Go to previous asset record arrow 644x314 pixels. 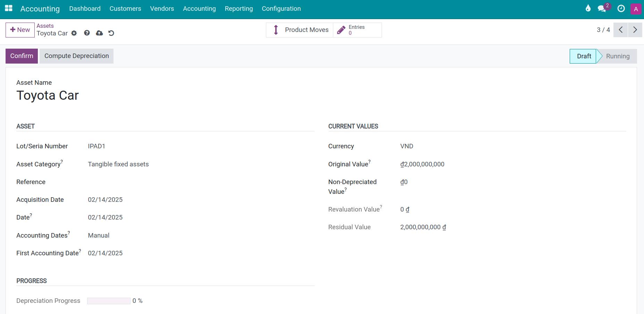tap(621, 30)
